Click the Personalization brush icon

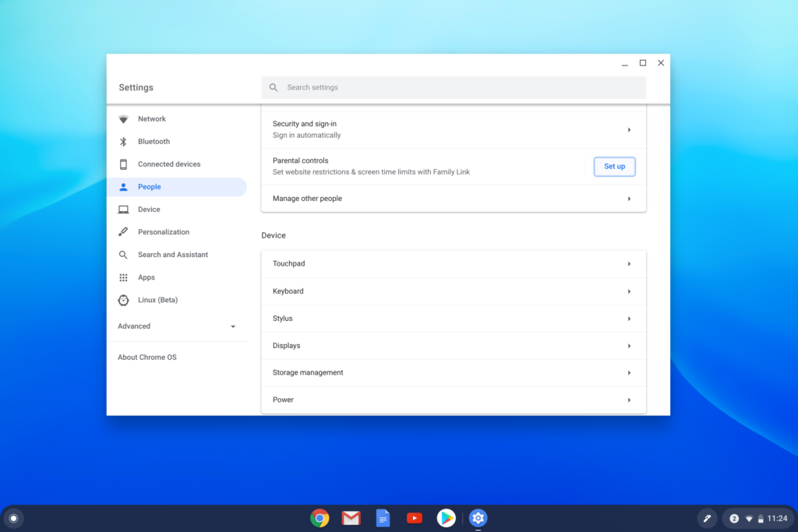coord(123,232)
